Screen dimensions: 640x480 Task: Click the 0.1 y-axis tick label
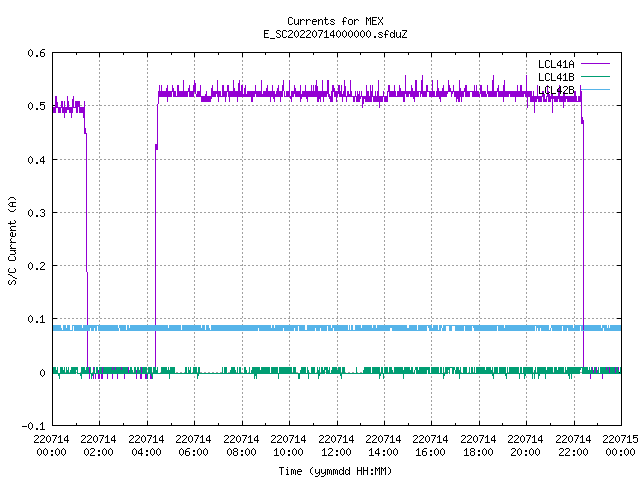tap(36, 319)
